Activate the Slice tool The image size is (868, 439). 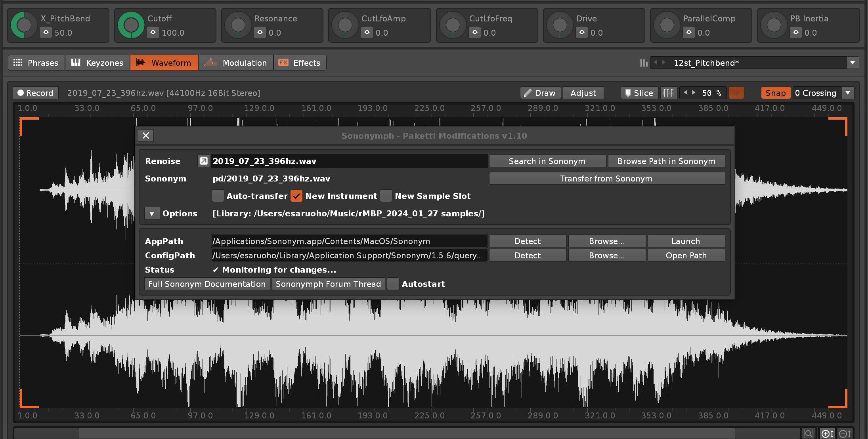[639, 93]
